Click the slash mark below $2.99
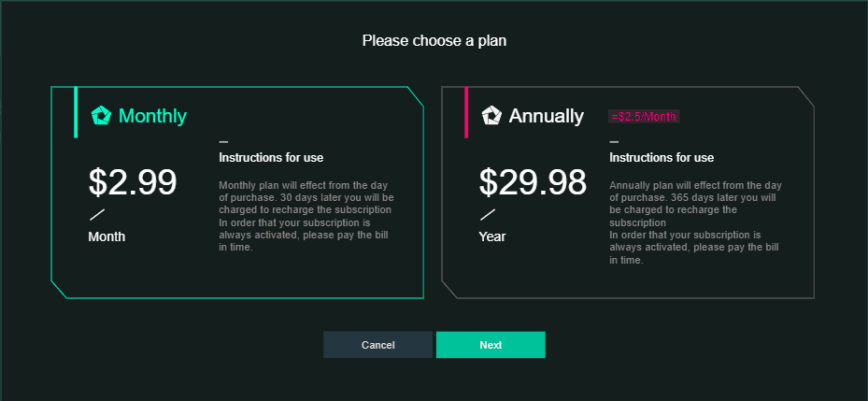Screen dimensions: 868x401 point(97,215)
